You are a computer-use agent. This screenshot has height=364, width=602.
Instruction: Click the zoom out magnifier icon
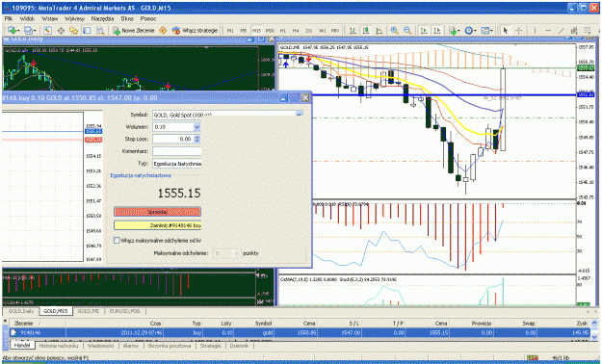point(407,31)
